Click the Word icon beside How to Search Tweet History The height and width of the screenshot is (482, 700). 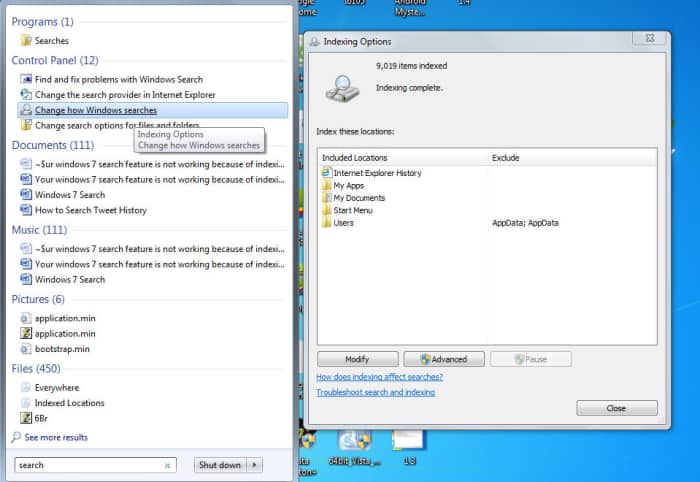tap(26, 210)
